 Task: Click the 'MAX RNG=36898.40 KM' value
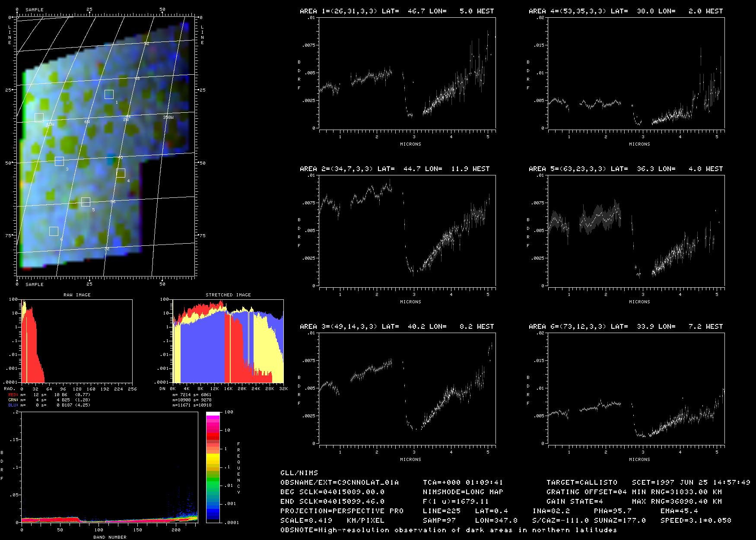pyautogui.click(x=677, y=502)
